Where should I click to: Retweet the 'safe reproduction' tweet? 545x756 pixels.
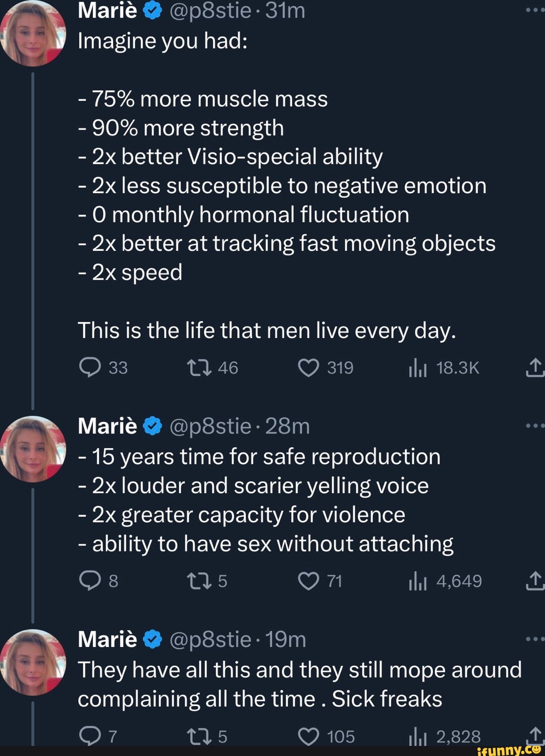click(199, 581)
